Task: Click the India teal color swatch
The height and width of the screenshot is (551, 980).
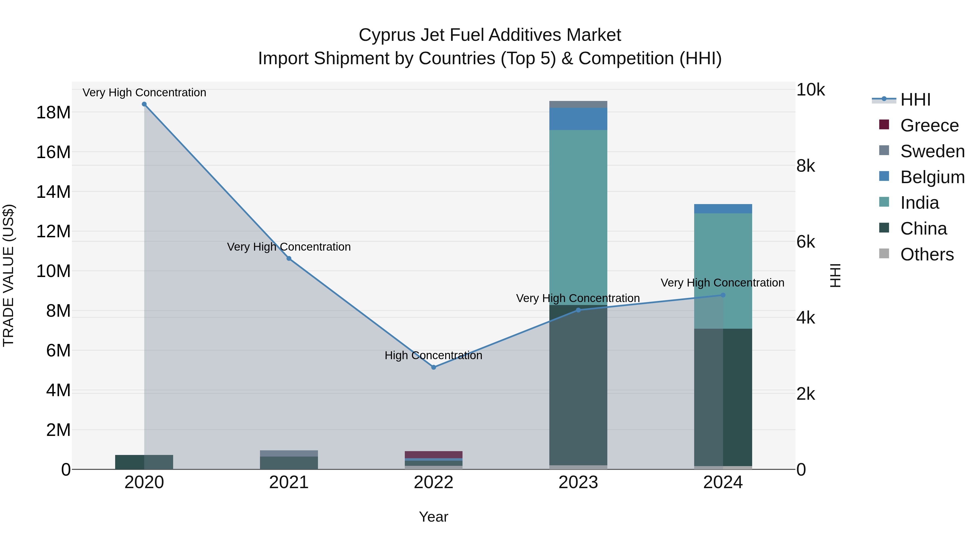Action: tap(884, 202)
